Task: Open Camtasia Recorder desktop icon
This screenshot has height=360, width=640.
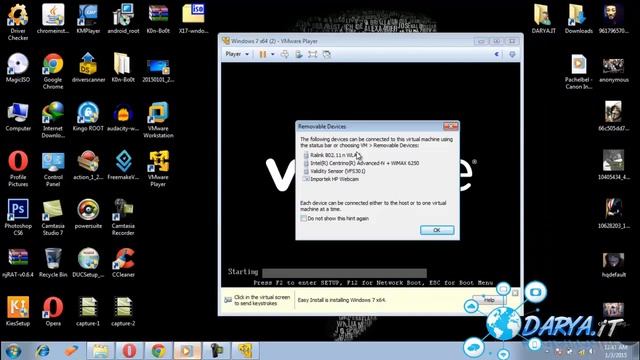Action: 123,218
